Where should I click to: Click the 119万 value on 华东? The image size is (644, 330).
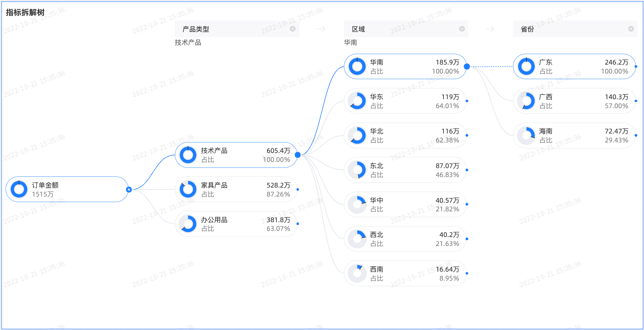tap(450, 97)
